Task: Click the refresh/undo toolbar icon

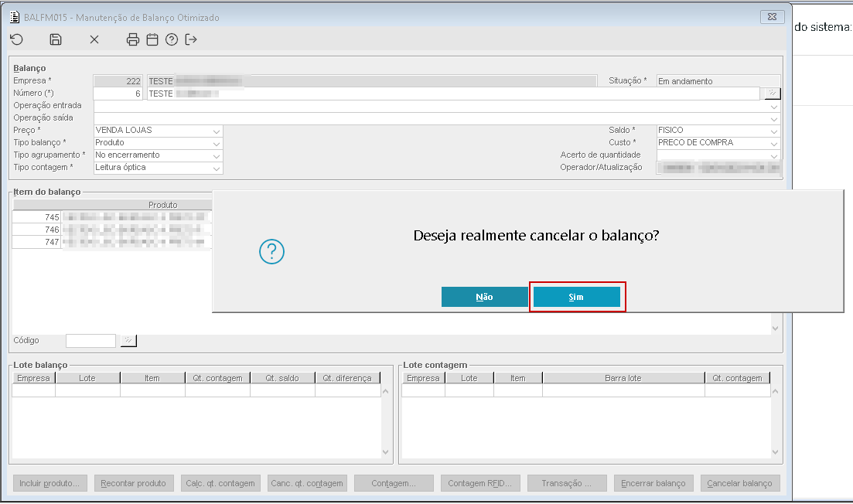Action: point(17,39)
